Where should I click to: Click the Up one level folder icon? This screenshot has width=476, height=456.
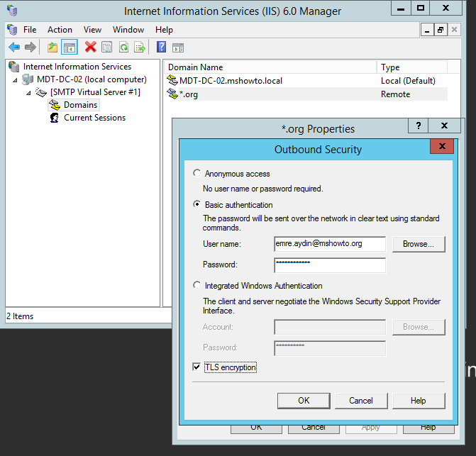pos(52,48)
